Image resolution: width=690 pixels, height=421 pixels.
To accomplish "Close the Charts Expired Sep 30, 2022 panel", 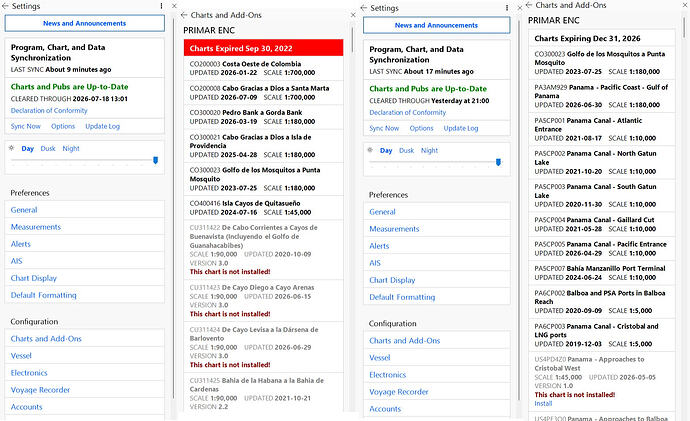I will [x=353, y=15].
